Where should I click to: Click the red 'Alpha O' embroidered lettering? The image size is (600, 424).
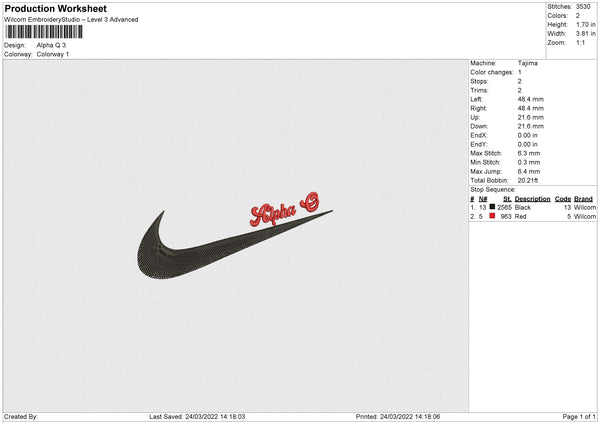(x=284, y=209)
